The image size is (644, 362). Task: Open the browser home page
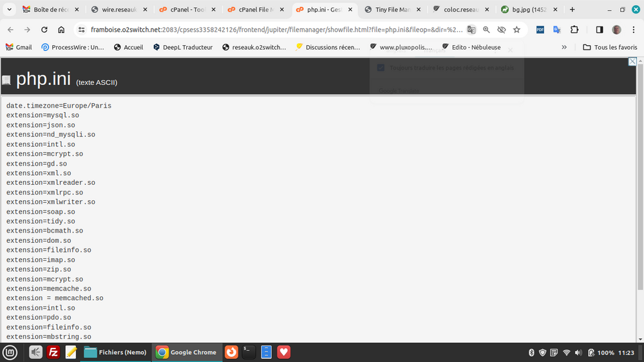pos(61,30)
